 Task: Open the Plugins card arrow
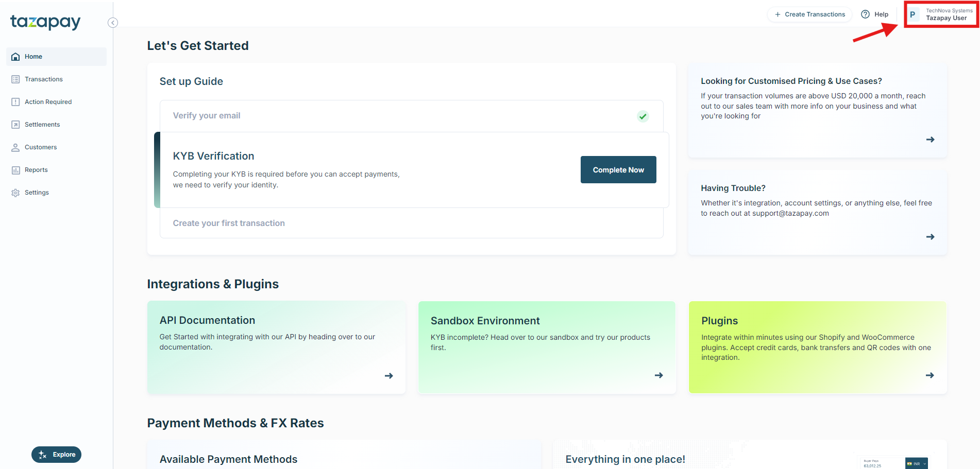[x=930, y=375]
